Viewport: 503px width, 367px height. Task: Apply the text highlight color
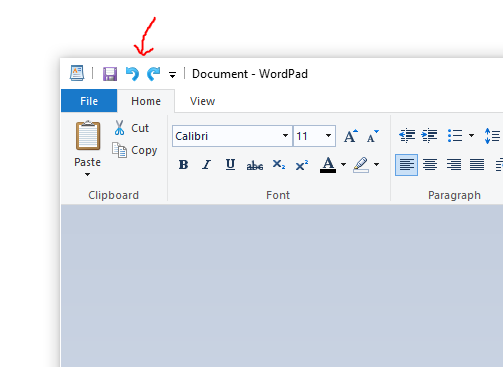point(361,165)
